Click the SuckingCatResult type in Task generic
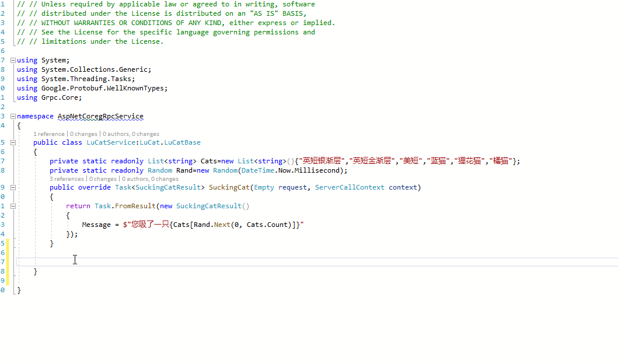The image size is (618, 364). pyautogui.click(x=168, y=187)
